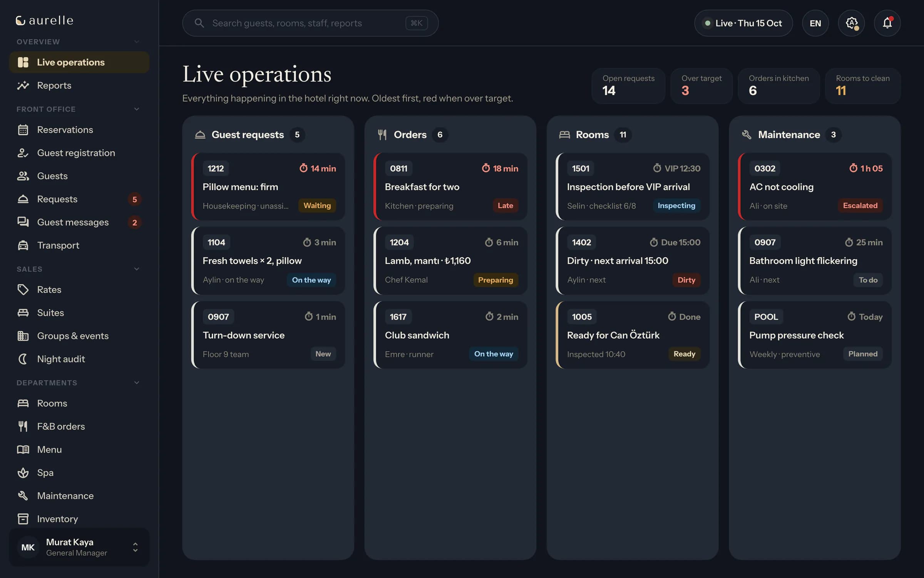Open the Ready for Can Öztürk card
924x578 pixels.
point(633,335)
